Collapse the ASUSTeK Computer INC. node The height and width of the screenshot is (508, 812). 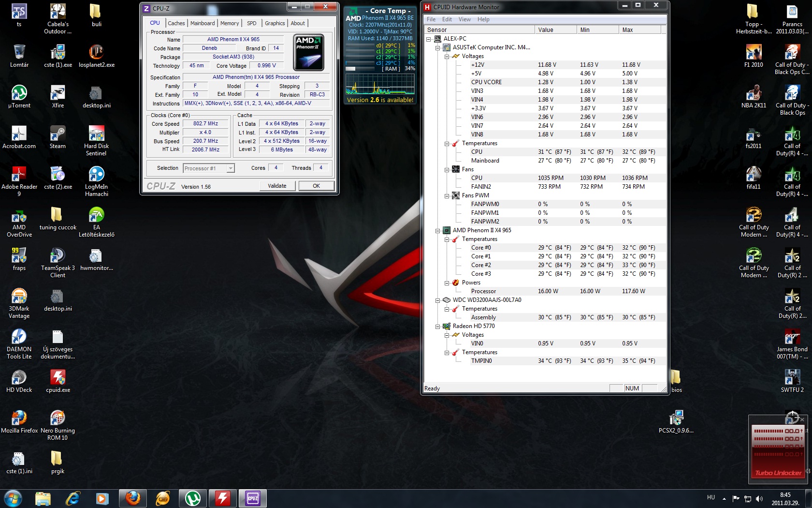437,48
